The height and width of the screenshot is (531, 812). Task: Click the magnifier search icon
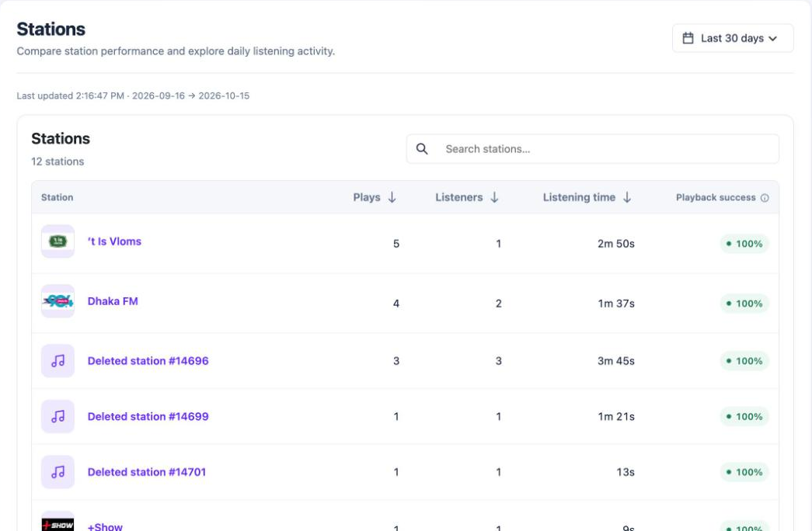(x=422, y=149)
